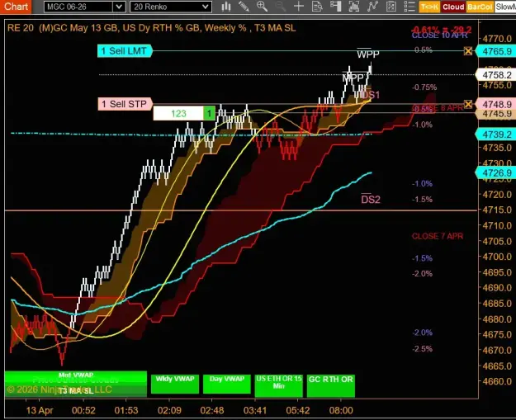The width and height of the screenshot is (516, 420).
Task: Open the properties list icon
Action: click(409, 7)
